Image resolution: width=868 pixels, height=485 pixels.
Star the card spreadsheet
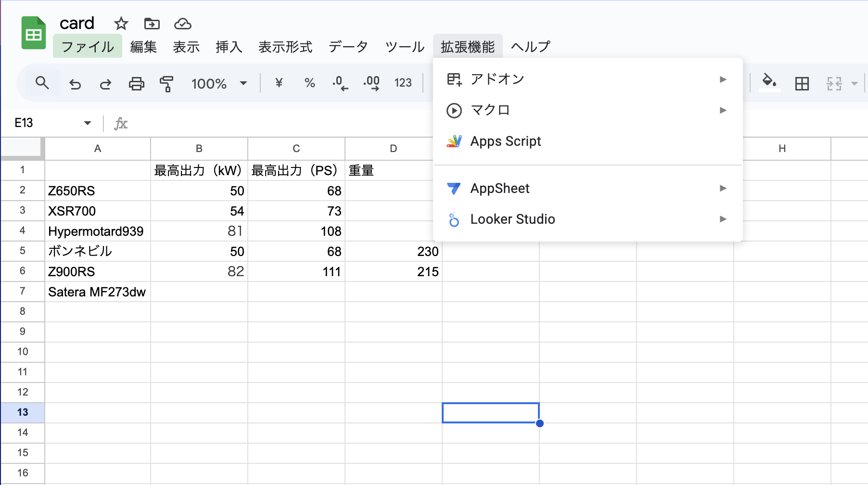[x=121, y=24]
